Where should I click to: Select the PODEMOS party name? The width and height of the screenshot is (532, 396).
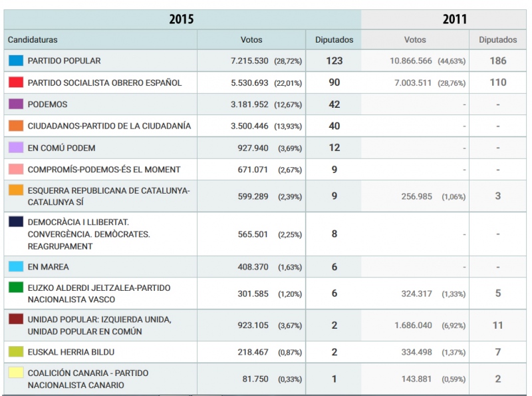pos(47,104)
